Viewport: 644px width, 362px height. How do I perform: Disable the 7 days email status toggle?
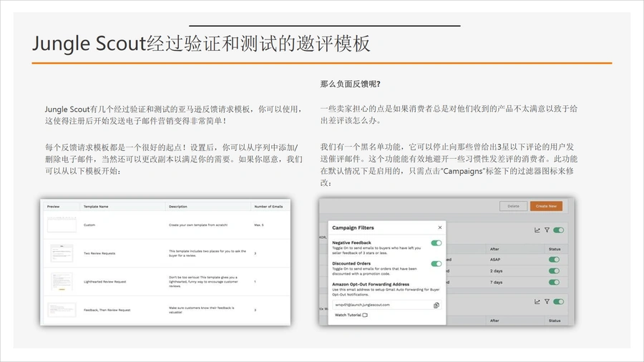(554, 283)
